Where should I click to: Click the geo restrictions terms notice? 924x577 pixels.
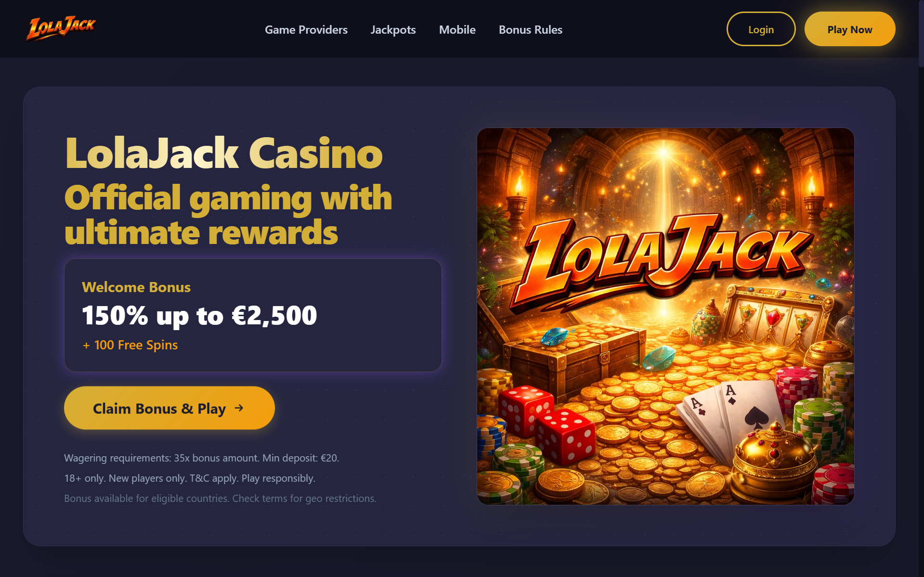[220, 499]
